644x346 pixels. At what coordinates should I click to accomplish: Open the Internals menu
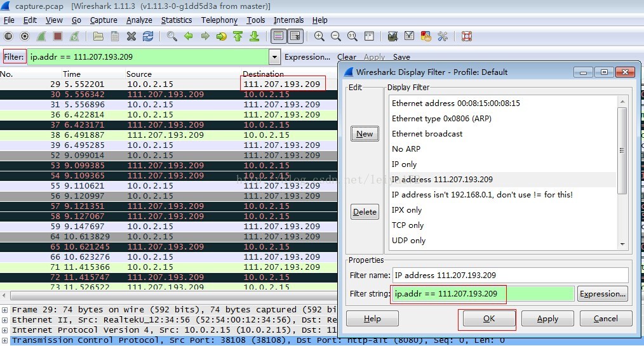(289, 20)
